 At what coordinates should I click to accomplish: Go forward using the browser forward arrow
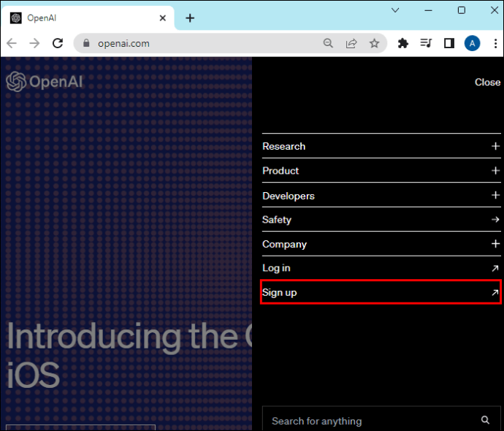pos(34,43)
